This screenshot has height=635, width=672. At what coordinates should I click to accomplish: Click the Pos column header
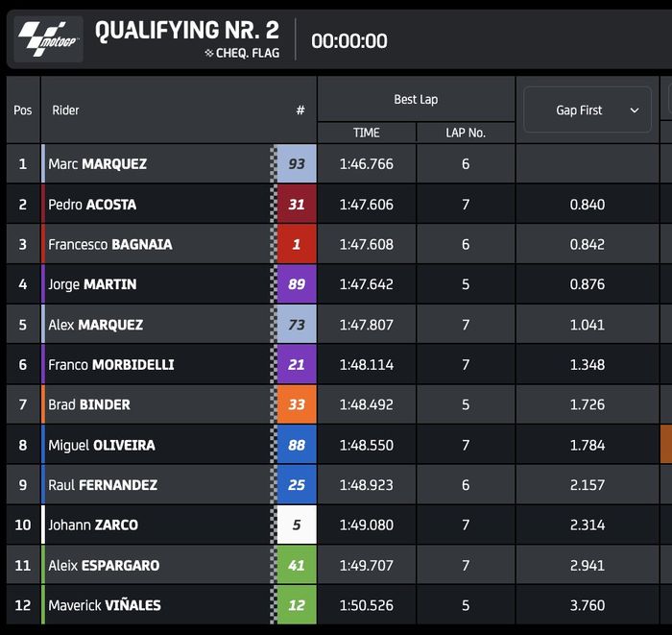(x=23, y=110)
